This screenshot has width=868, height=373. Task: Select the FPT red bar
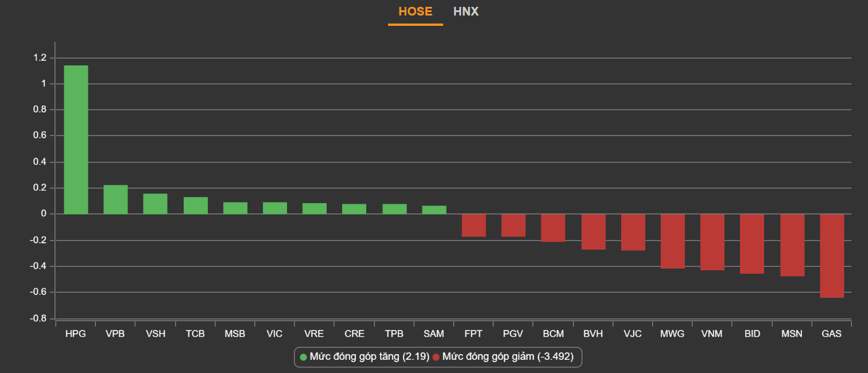(474, 226)
